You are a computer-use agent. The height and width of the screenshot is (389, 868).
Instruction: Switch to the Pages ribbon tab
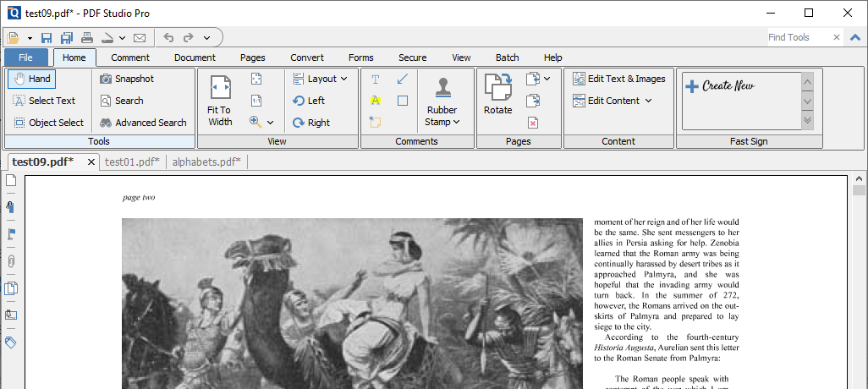click(252, 58)
